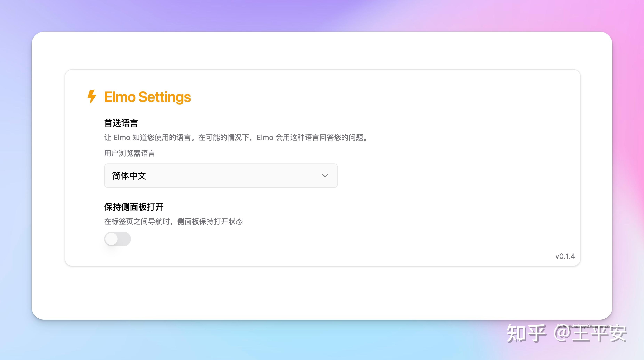Click the 侧面板保持打开状态 phrase

tap(210, 222)
